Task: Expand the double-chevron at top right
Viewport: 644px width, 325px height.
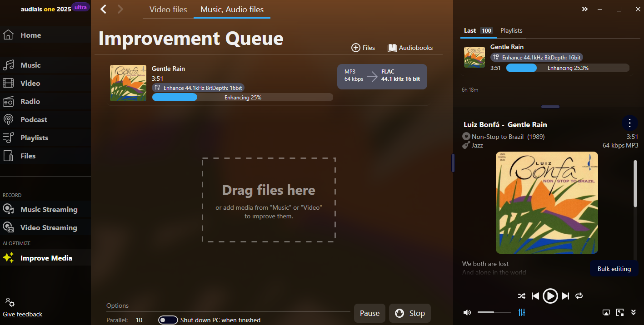Action: [x=585, y=9]
